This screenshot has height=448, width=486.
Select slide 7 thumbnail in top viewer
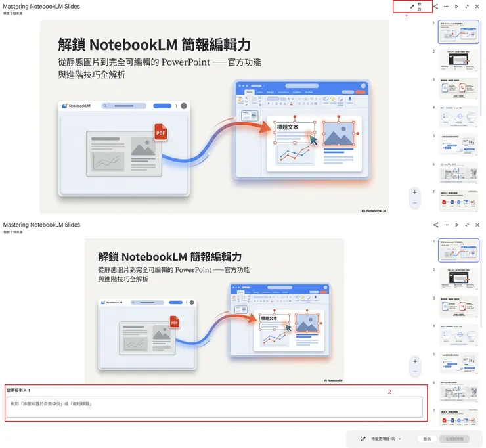tap(458, 201)
